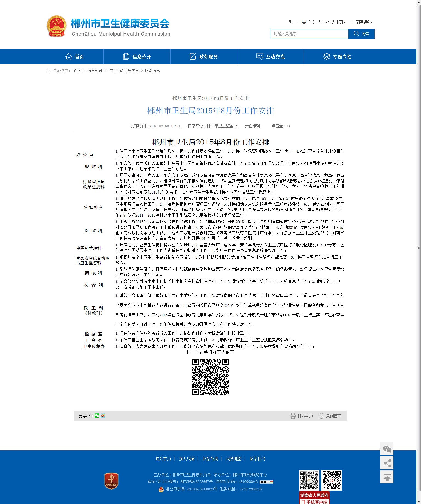Select the 药政科 row label
Screen dimensions: 421x504
[94, 273]
